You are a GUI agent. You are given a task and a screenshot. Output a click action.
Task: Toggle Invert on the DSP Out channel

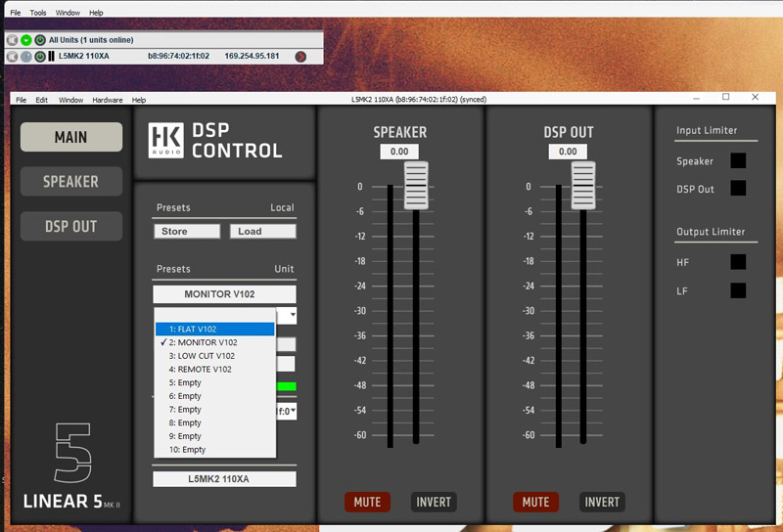click(602, 502)
